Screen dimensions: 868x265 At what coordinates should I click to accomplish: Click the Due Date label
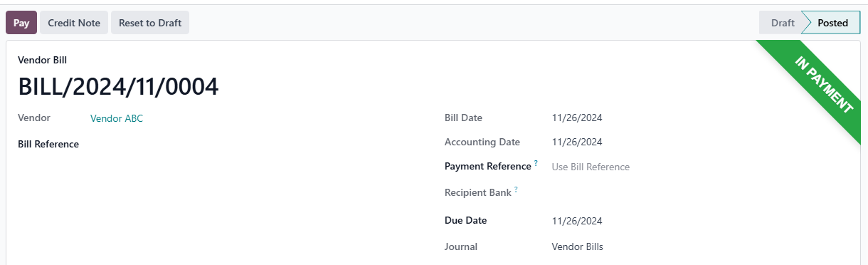click(x=465, y=220)
